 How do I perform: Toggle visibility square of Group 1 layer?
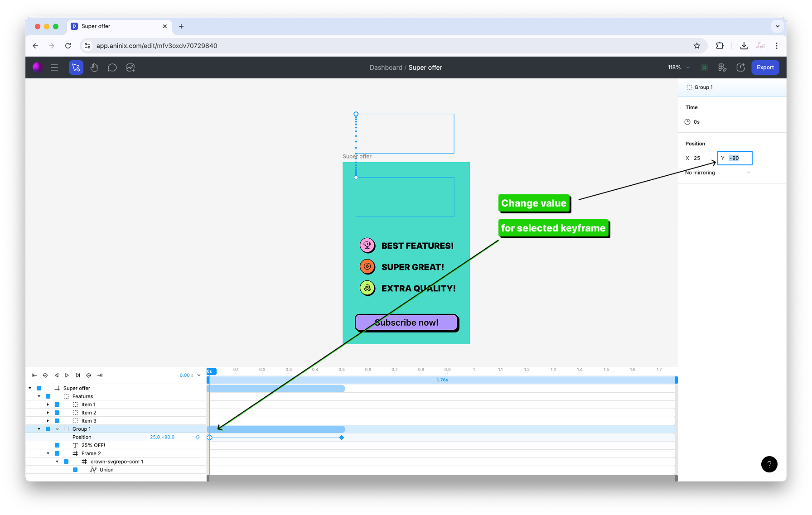(48, 429)
